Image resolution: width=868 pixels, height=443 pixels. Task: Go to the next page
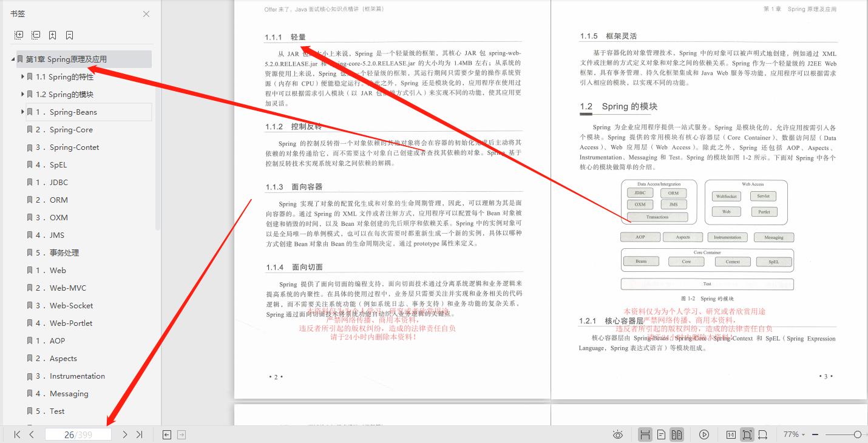coord(124,435)
